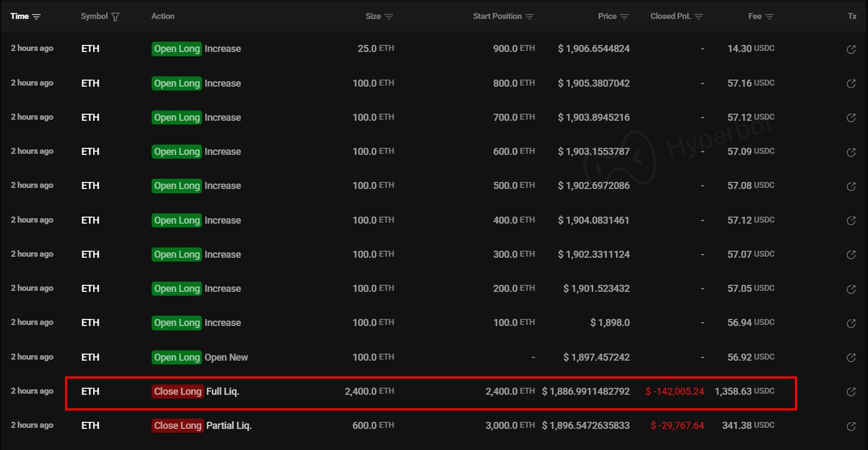Viewport: 868px width, 450px height.
Task: Select the 341.38 USDC fee value
Action: [748, 426]
